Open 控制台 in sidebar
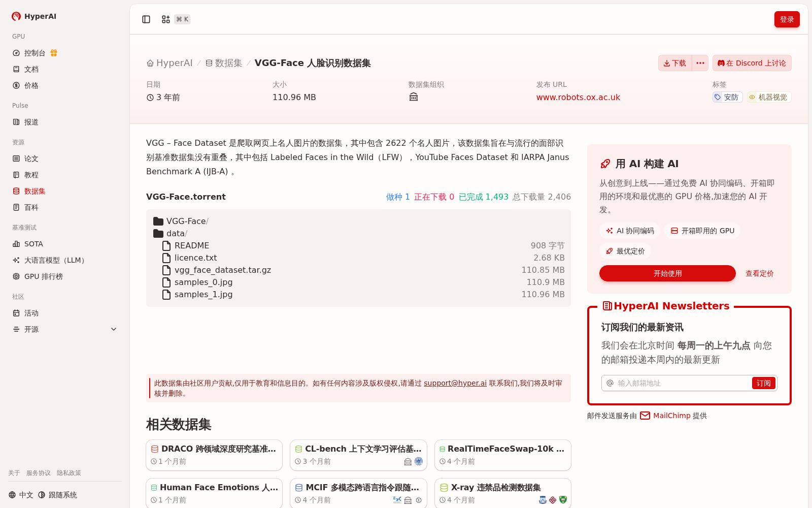The height and width of the screenshot is (508, 812). [x=35, y=53]
